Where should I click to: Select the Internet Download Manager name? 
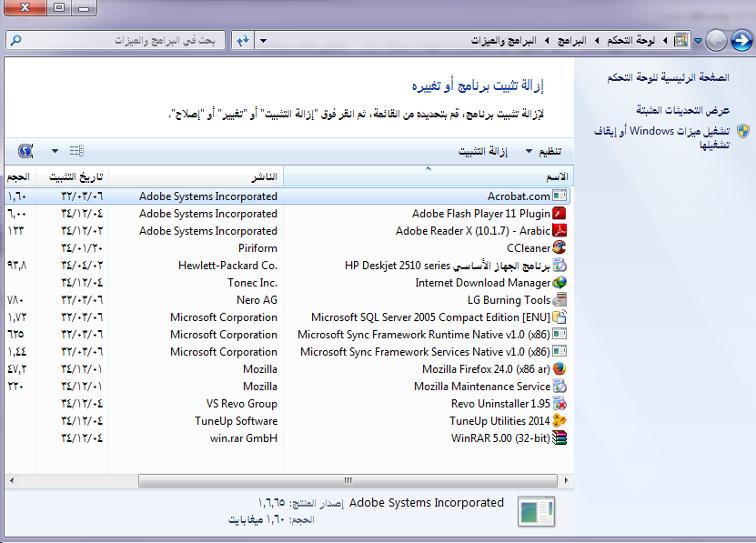click(483, 283)
